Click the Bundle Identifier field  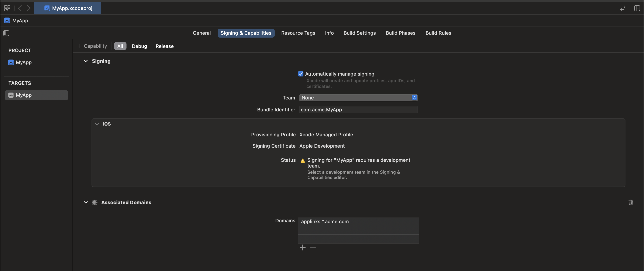click(358, 110)
